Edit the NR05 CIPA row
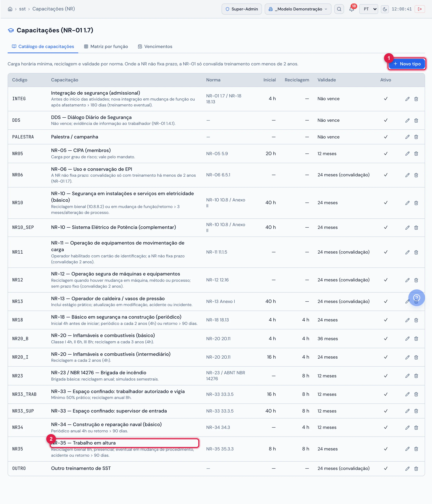 pyautogui.click(x=407, y=154)
